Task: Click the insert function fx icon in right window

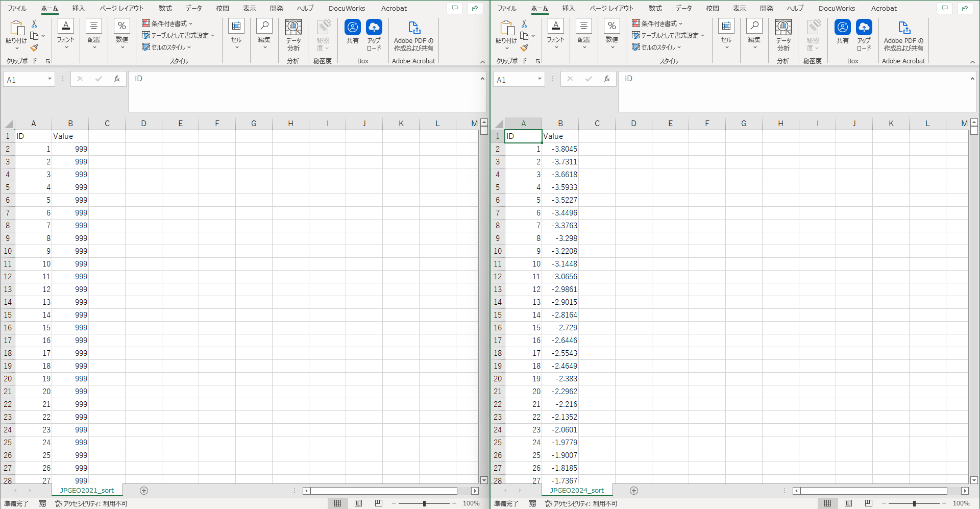Action: click(606, 79)
